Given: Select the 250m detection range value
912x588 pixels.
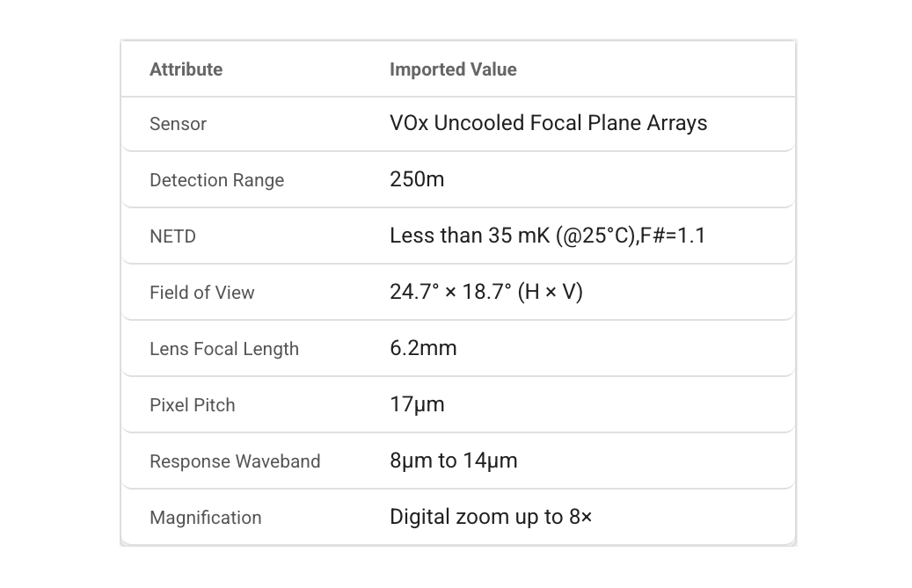Looking at the screenshot, I should [x=417, y=179].
